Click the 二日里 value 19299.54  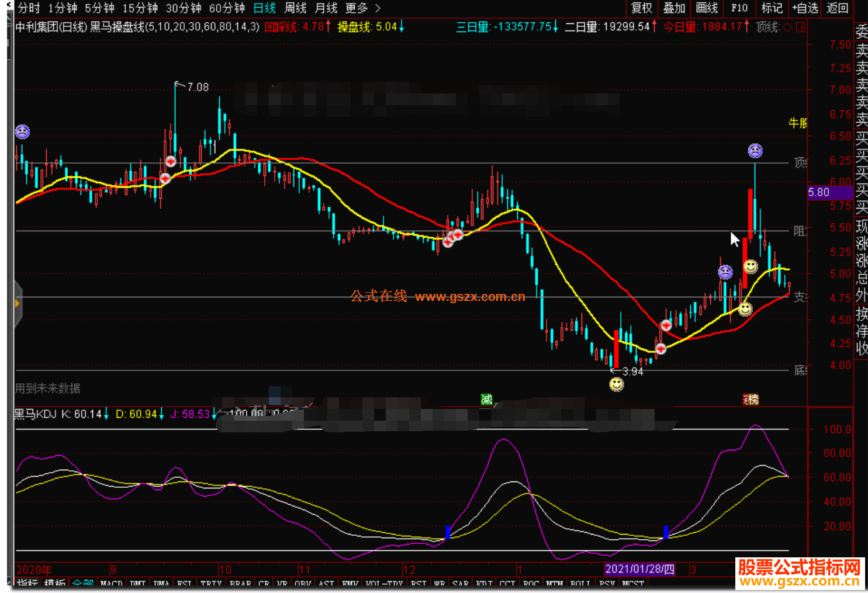[x=611, y=27]
